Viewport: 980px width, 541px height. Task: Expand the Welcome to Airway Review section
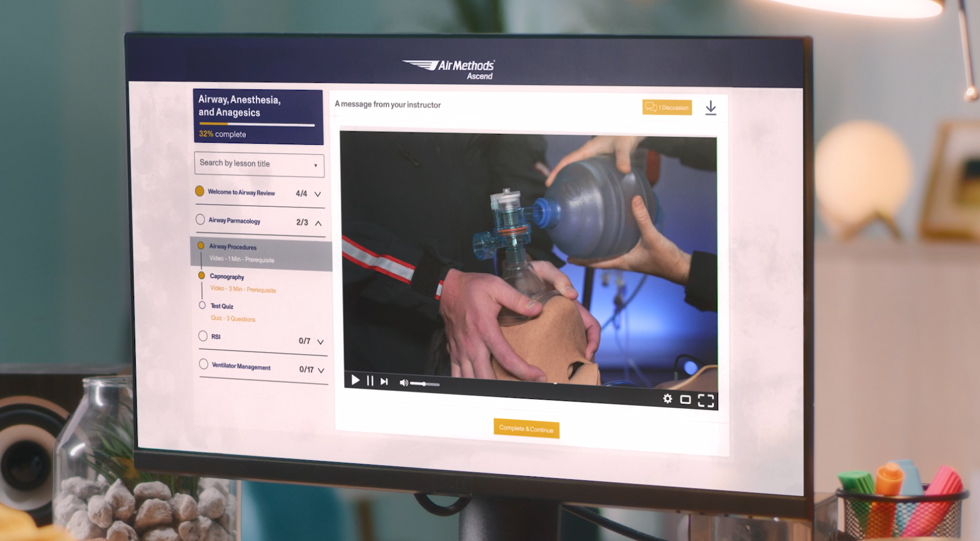pos(317,194)
